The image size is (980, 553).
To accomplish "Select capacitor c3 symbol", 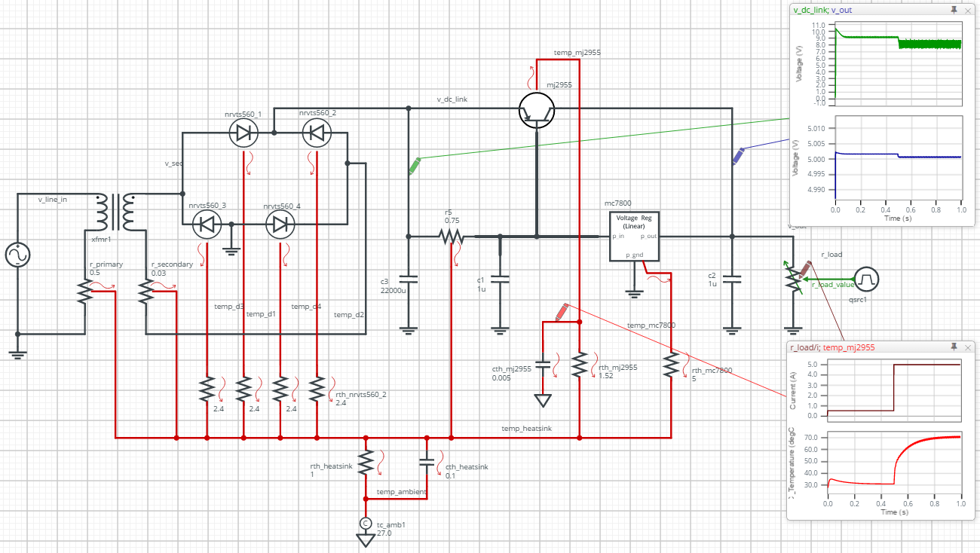I will click(409, 278).
